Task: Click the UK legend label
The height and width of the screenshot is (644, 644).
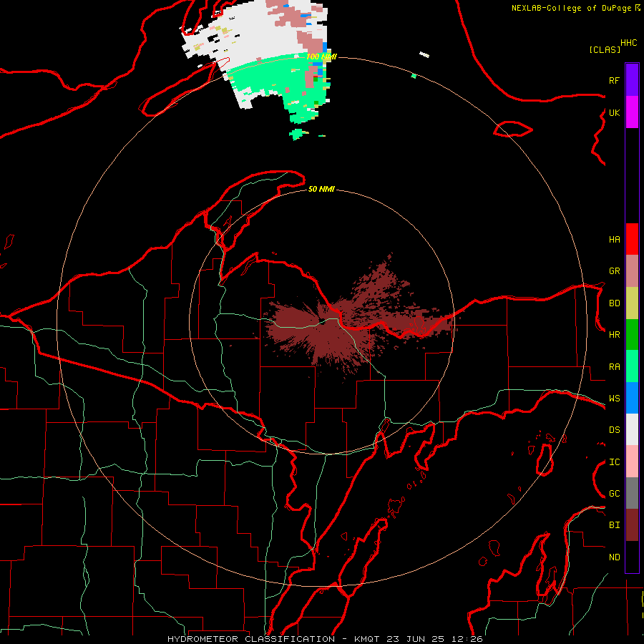Action: tap(614, 112)
